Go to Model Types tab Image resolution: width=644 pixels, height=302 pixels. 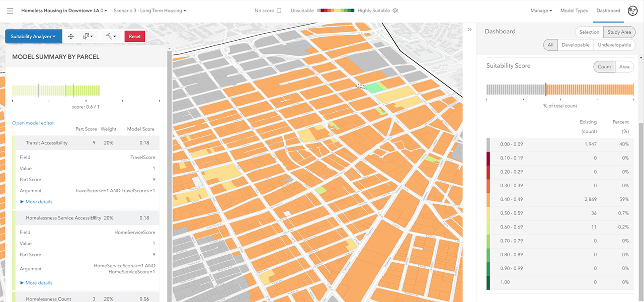[x=574, y=11]
